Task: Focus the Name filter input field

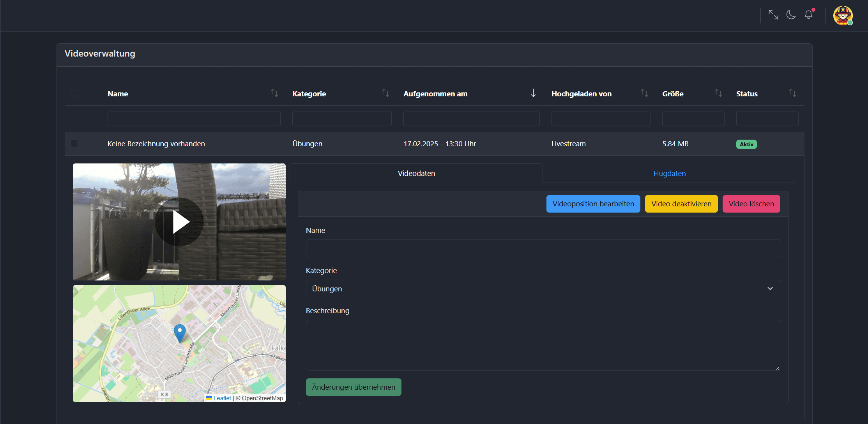Action: [194, 119]
